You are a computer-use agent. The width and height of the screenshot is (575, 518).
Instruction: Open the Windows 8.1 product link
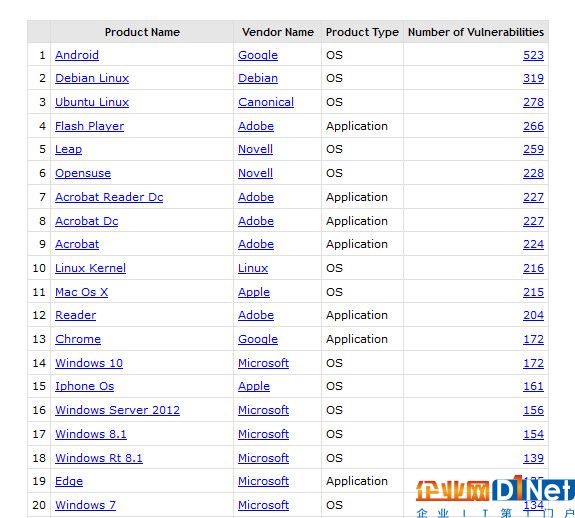[91, 434]
